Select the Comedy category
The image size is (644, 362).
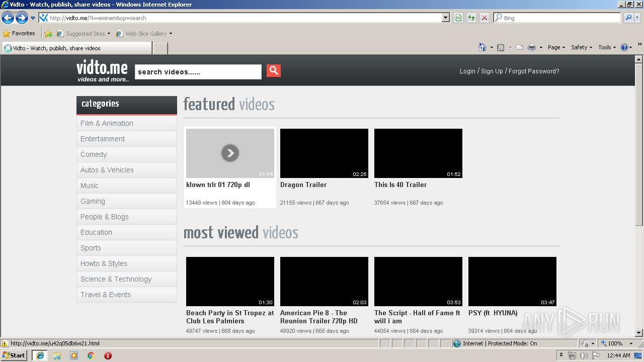tap(127, 154)
